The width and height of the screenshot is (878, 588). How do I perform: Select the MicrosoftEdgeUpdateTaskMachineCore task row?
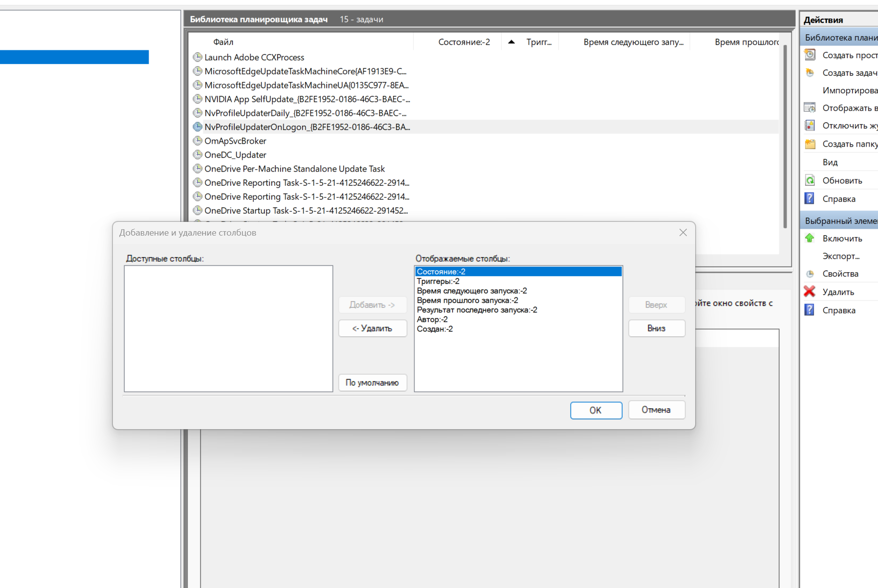(x=484, y=71)
